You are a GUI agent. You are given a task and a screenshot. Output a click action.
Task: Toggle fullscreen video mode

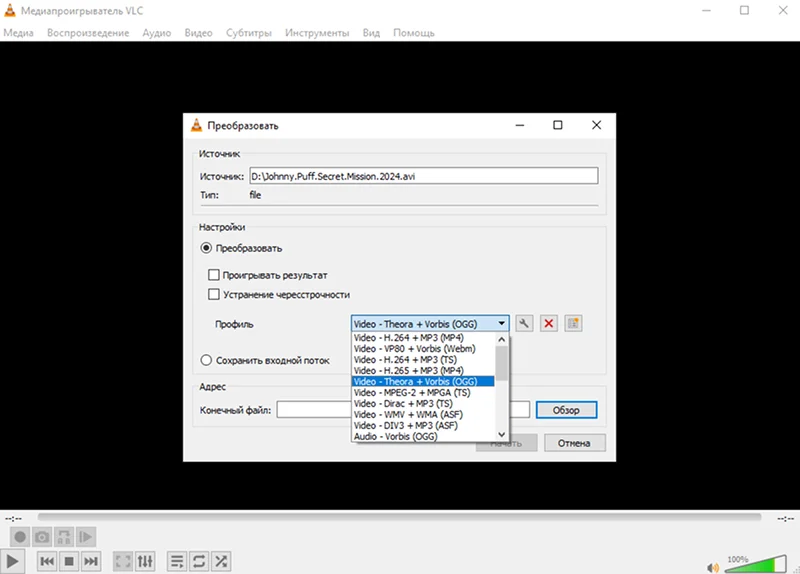click(x=123, y=562)
